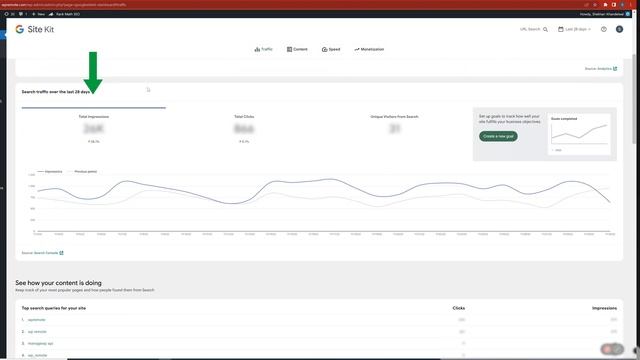Click the Impressions legend entry in chart

[50, 172]
